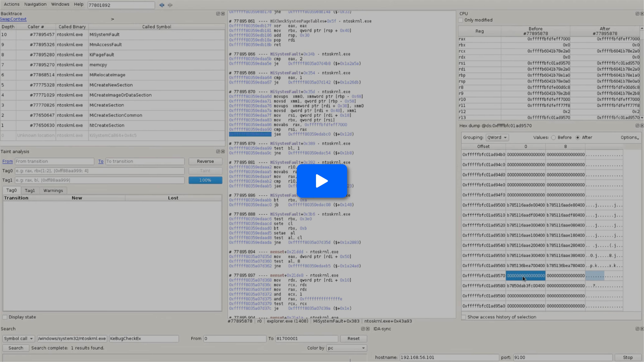Click the forward navigation arrow icon
Screen dimensions: 644x362
pos(170,5)
